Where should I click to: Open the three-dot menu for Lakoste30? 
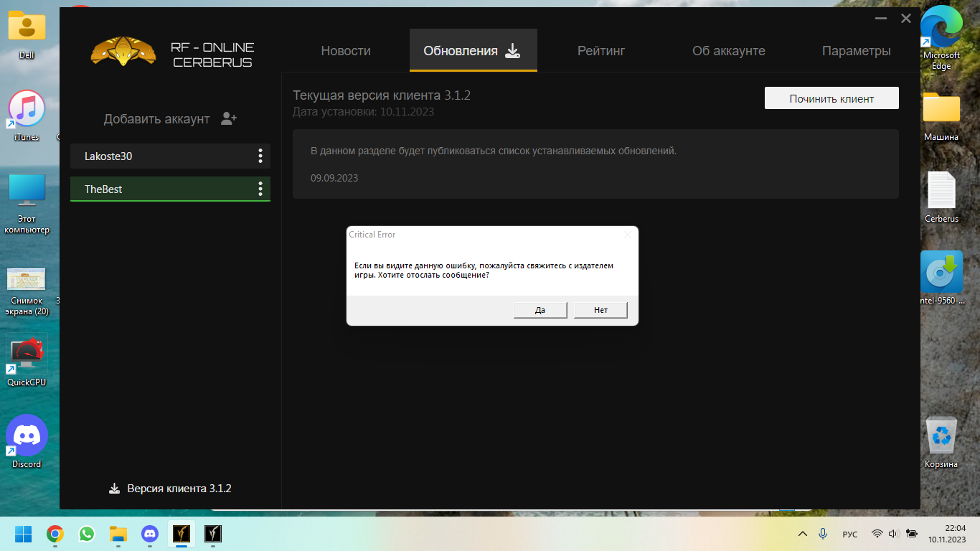pyautogui.click(x=260, y=156)
